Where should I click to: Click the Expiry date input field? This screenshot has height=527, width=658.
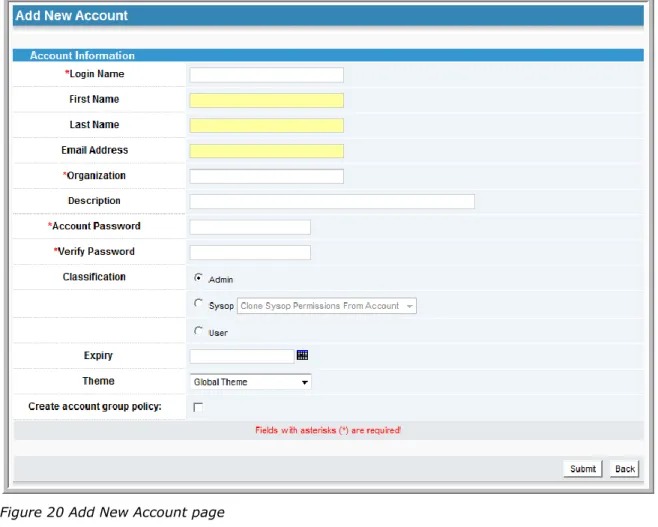(242, 356)
